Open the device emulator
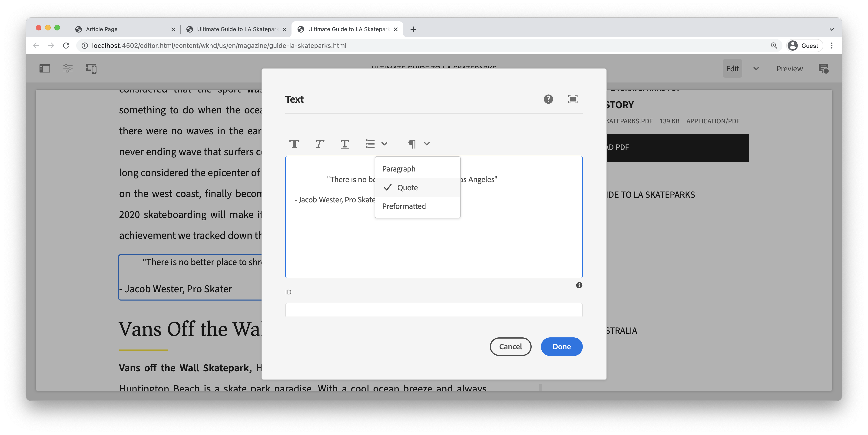Image resolution: width=868 pixels, height=435 pixels. click(91, 68)
